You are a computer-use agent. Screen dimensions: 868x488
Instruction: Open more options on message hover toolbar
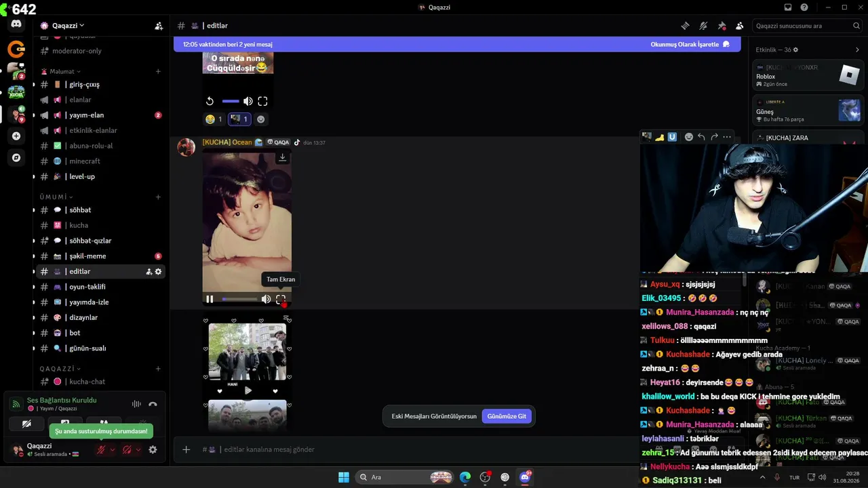click(727, 137)
